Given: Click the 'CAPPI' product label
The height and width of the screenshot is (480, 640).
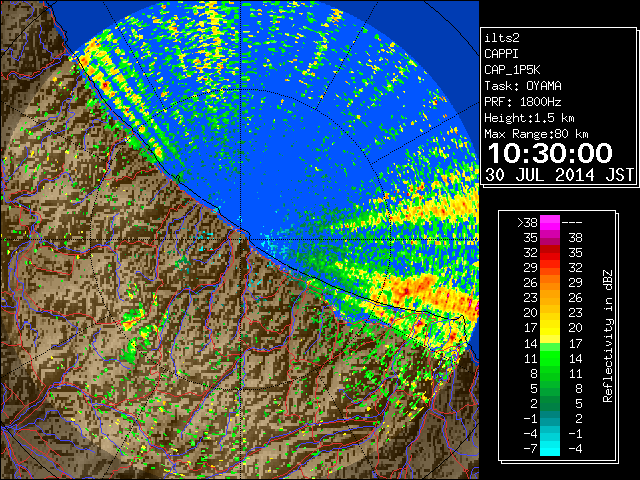Looking at the screenshot, I should click(x=501, y=54).
